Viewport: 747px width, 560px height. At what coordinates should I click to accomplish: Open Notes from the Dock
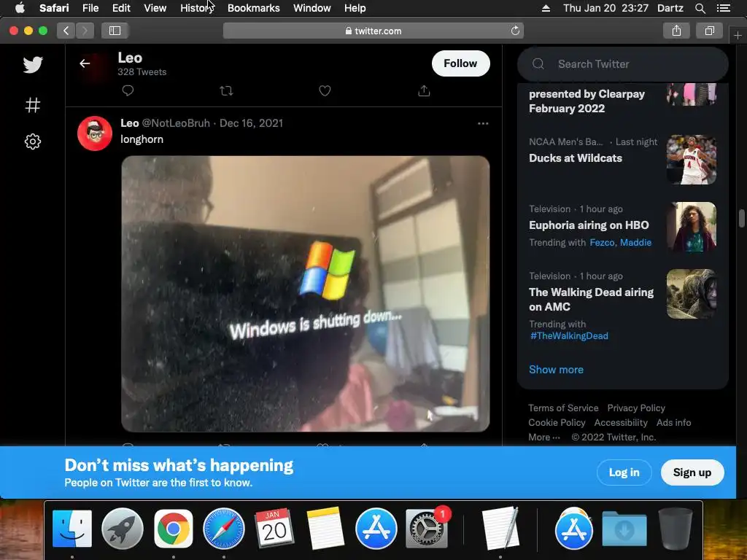(325, 529)
